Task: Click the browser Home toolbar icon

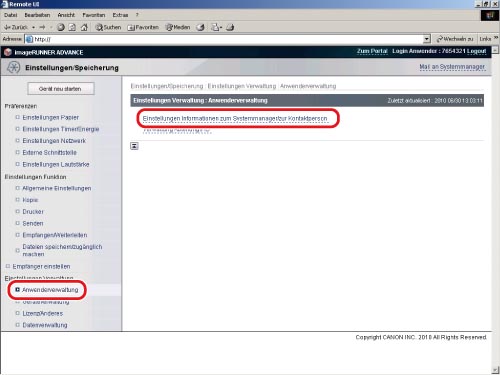Action: 84,27
